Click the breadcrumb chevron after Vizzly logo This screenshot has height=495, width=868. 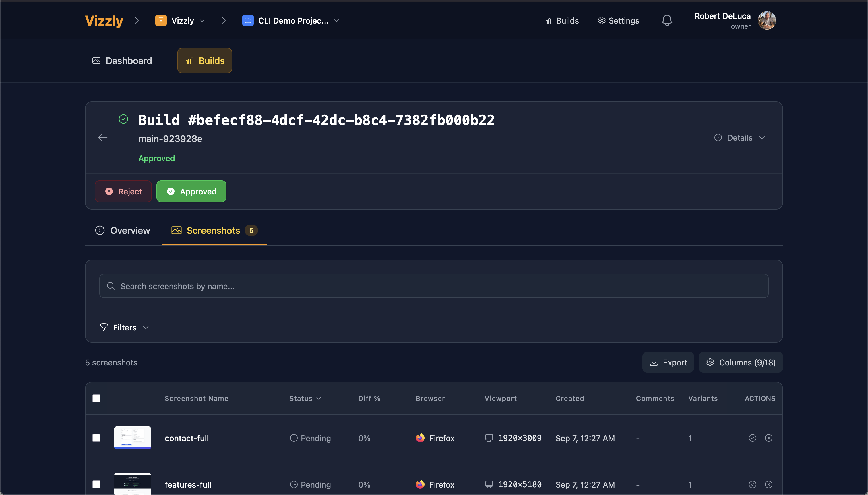(x=137, y=20)
